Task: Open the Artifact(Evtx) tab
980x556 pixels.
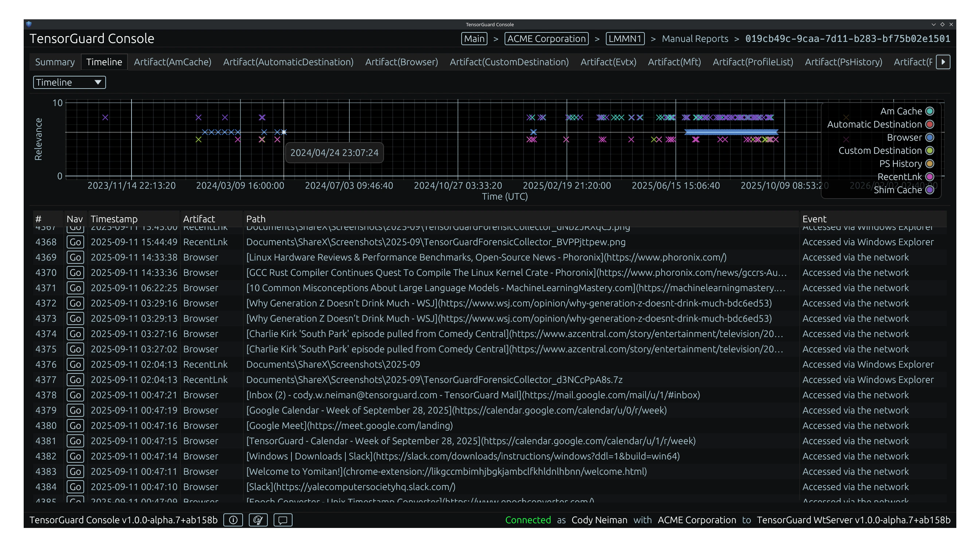Action: pyautogui.click(x=608, y=62)
